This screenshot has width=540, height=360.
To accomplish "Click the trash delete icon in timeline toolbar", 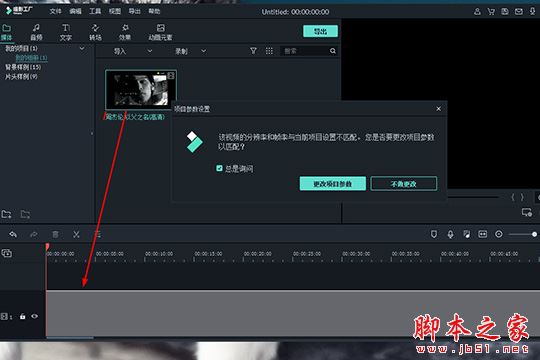I will pyautogui.click(x=55, y=234).
